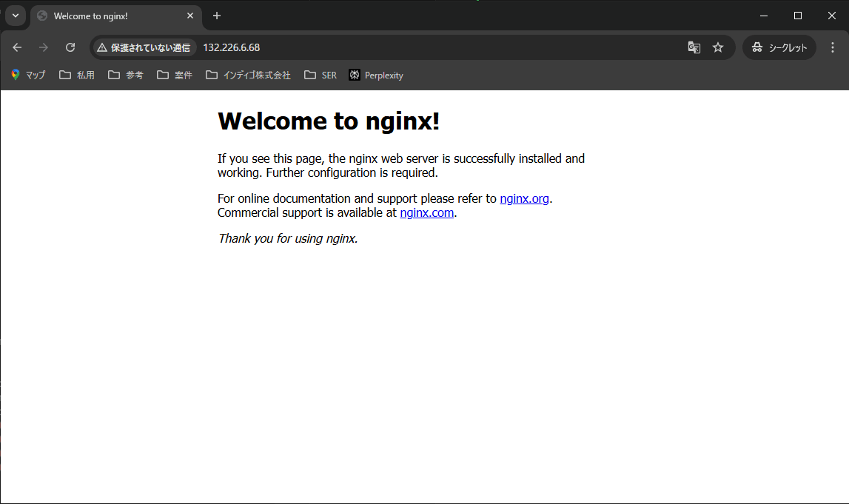Click the "Welcome to nginx!" heading

tap(329, 121)
